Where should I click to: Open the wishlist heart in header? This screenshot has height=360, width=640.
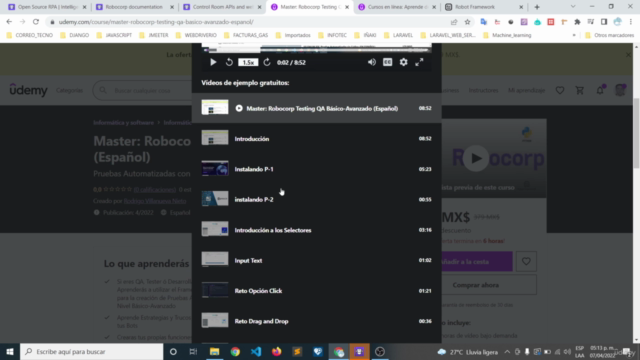coord(560,90)
